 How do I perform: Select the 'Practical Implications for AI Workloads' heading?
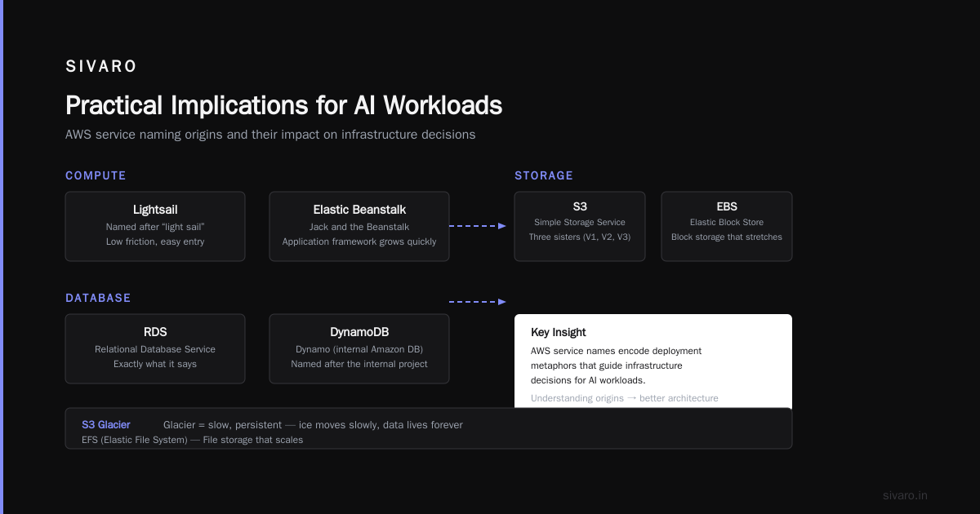[283, 105]
